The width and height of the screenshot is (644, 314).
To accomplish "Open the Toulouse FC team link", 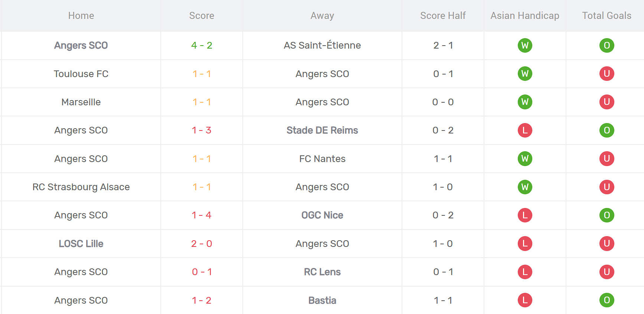I will 81,74.
